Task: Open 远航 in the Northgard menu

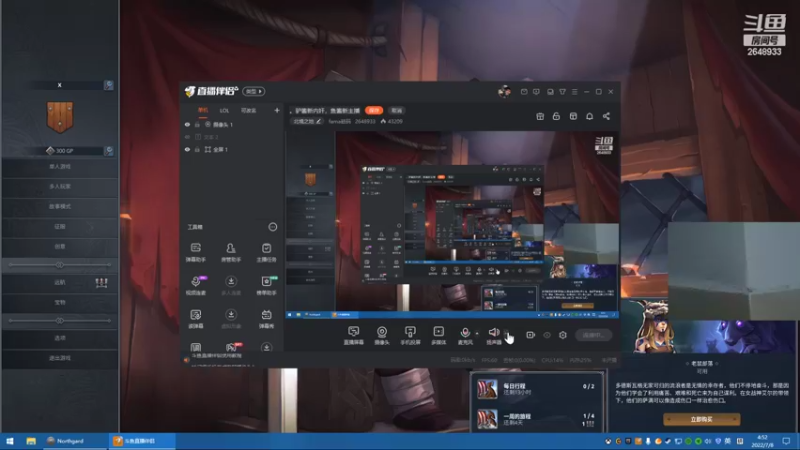Action: click(60, 282)
